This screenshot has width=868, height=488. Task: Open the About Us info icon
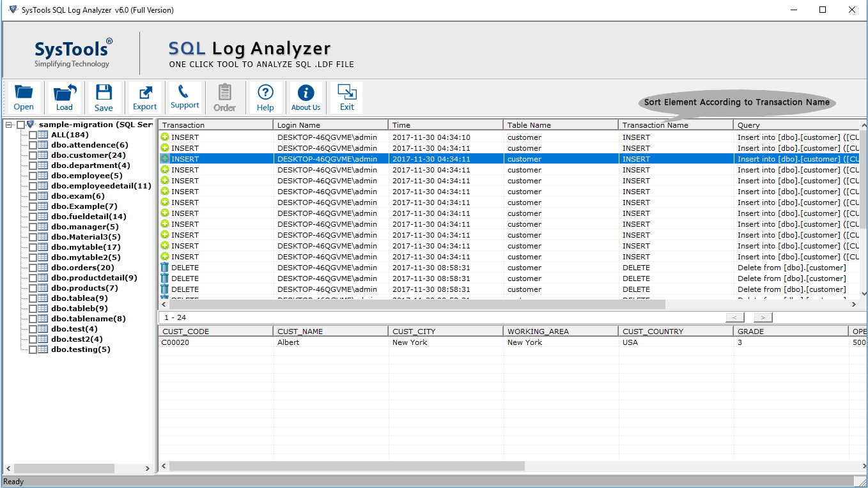point(306,98)
